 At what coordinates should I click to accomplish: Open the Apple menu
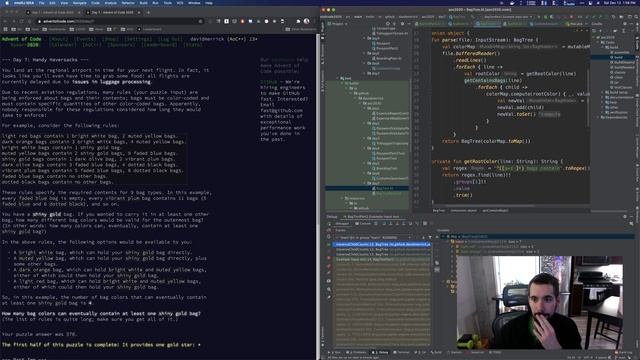coord(7,3)
